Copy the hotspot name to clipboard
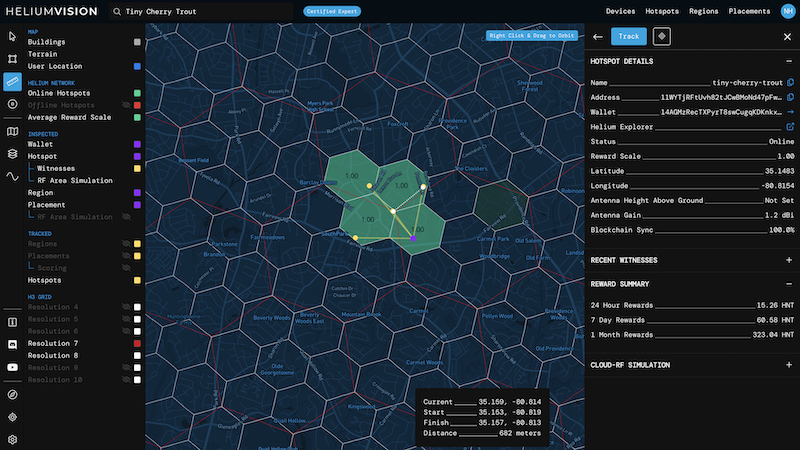 pyautogui.click(x=790, y=82)
